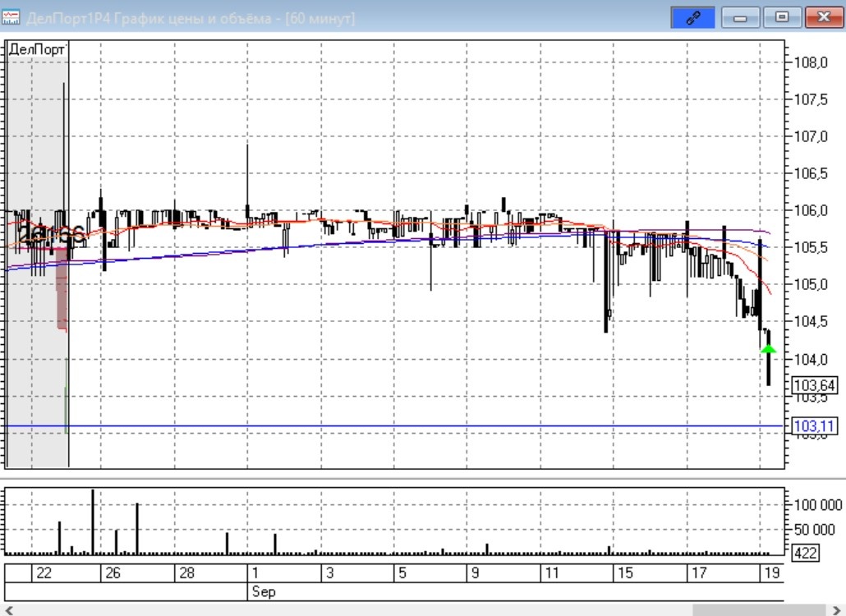Select the blue 103,11 level label
This screenshot has width=846, height=616.
click(x=814, y=426)
